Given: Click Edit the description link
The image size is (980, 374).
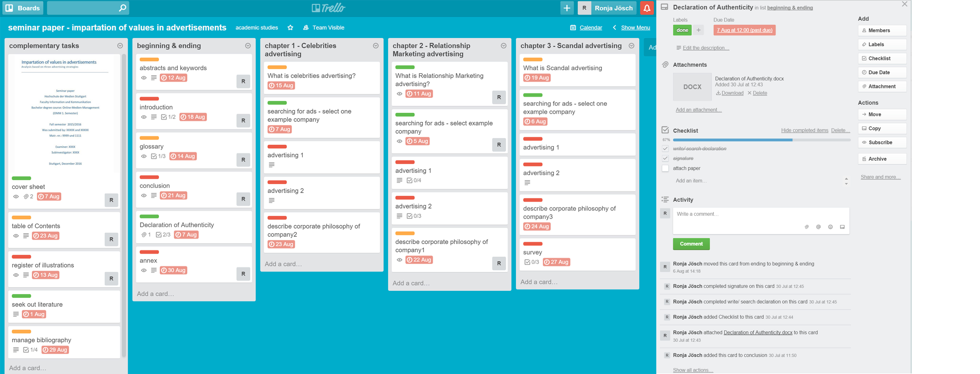Looking at the screenshot, I should [706, 48].
